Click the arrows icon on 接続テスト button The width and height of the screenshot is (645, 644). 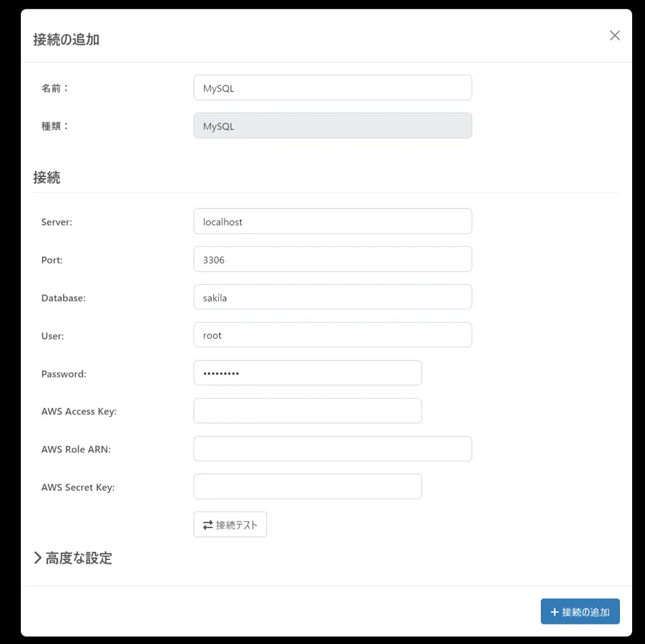[x=208, y=525]
